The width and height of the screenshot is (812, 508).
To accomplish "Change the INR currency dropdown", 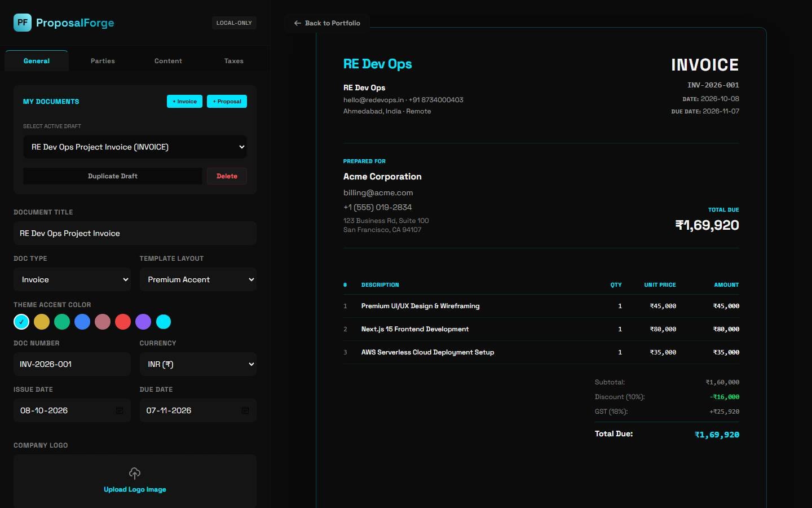I will pyautogui.click(x=198, y=364).
